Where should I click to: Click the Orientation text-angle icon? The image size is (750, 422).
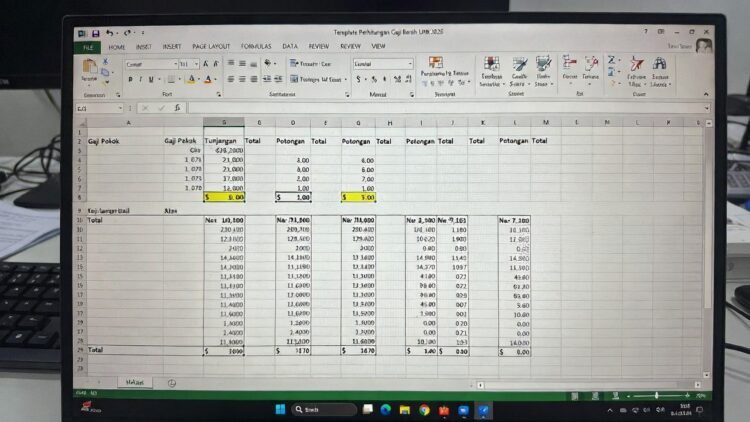(268, 63)
